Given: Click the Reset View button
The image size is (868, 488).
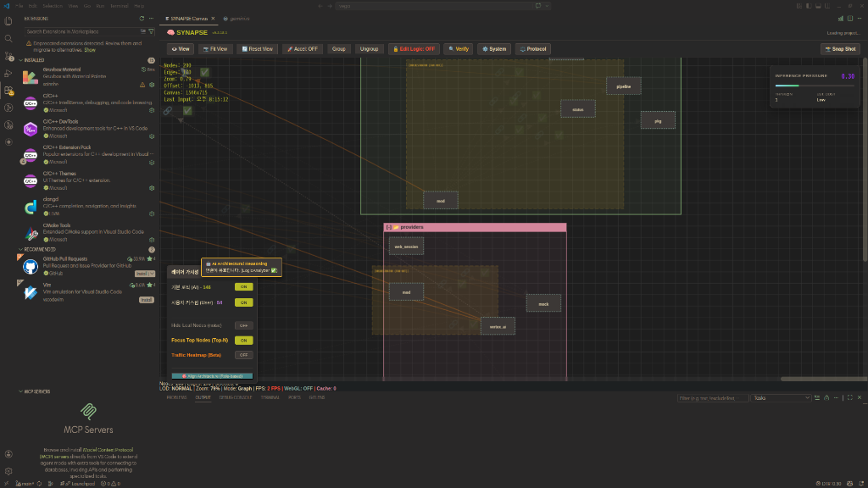Looking at the screenshot, I should tap(258, 48).
